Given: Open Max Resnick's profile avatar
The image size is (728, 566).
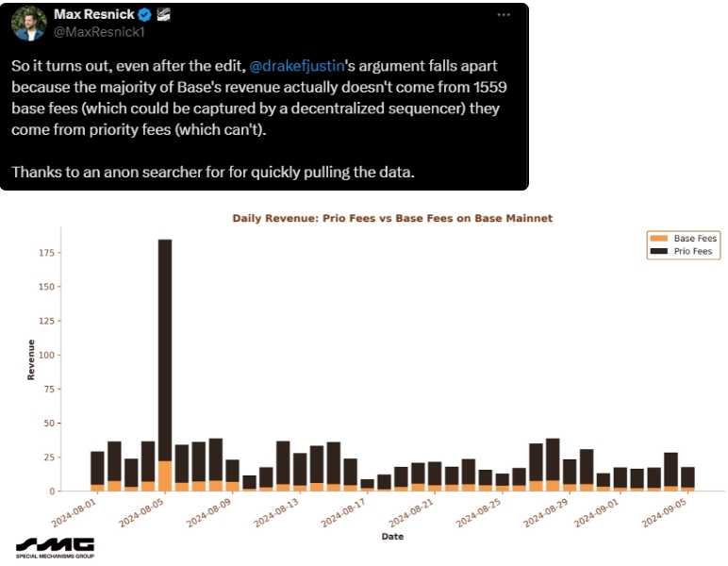Looking at the screenshot, I should [29, 23].
